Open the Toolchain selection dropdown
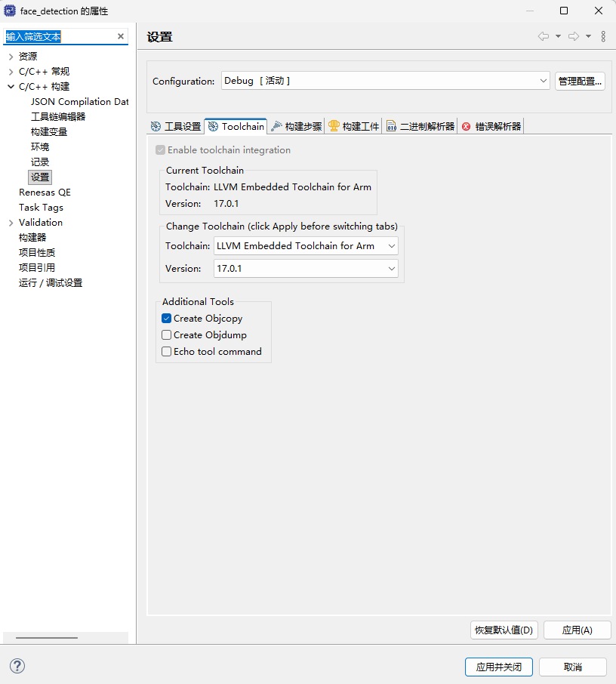 [x=306, y=246]
